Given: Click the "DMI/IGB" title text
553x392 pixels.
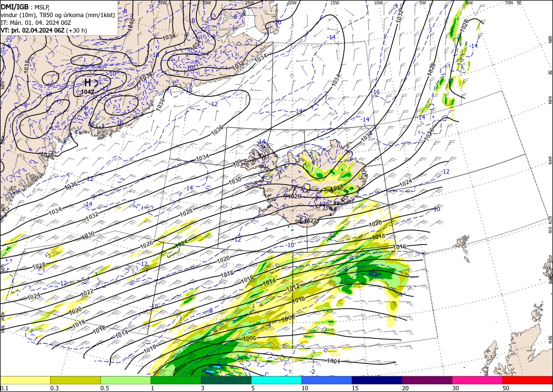Looking at the screenshot, I should [x=14, y=6].
